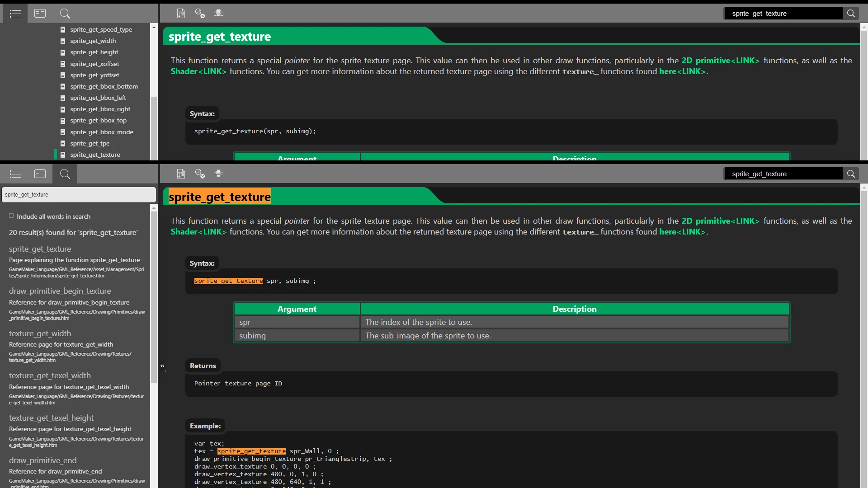Viewport: 868px width, 488px height.
Task: Remove search highlight icon in lower window toolbar
Action: click(200, 174)
